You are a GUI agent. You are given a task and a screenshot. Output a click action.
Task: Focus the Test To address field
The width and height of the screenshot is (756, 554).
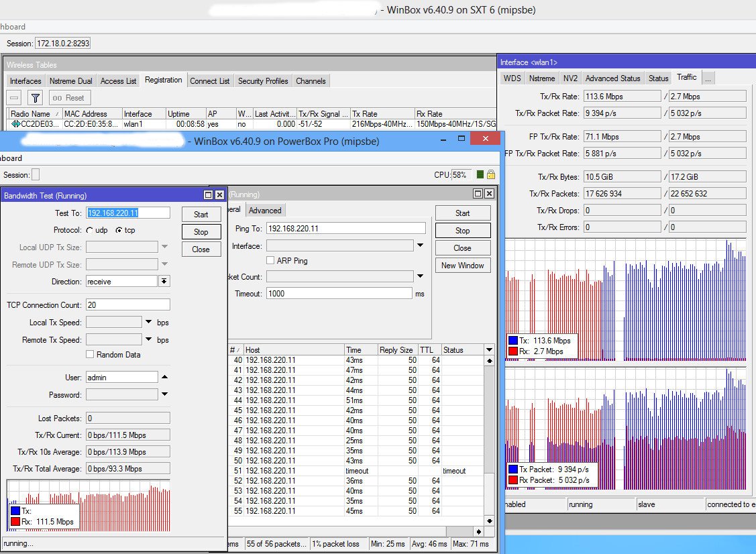pos(127,213)
